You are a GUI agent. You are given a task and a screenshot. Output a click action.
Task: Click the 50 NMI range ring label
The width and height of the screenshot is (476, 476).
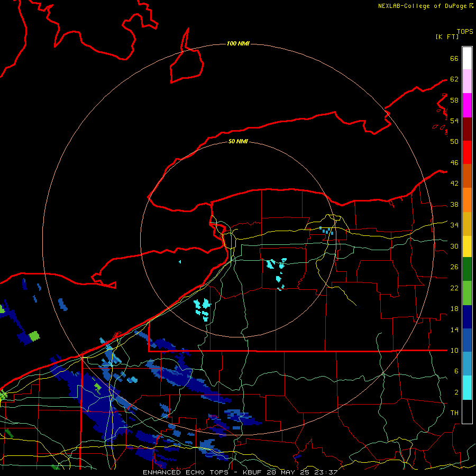pyautogui.click(x=238, y=141)
